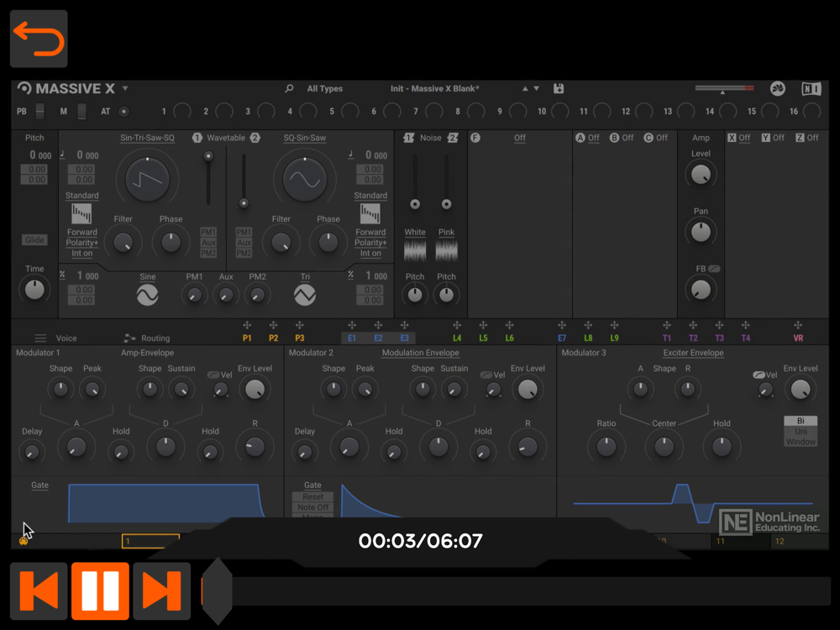Viewport: 840px width, 630px height.
Task: Click oscillator 2 Standard mode icon
Action: (x=370, y=213)
